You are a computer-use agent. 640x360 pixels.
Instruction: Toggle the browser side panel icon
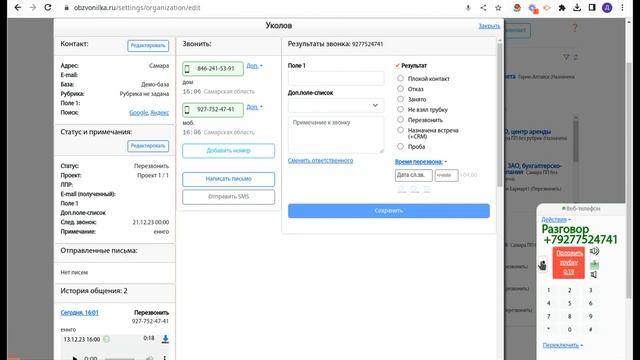592,7
